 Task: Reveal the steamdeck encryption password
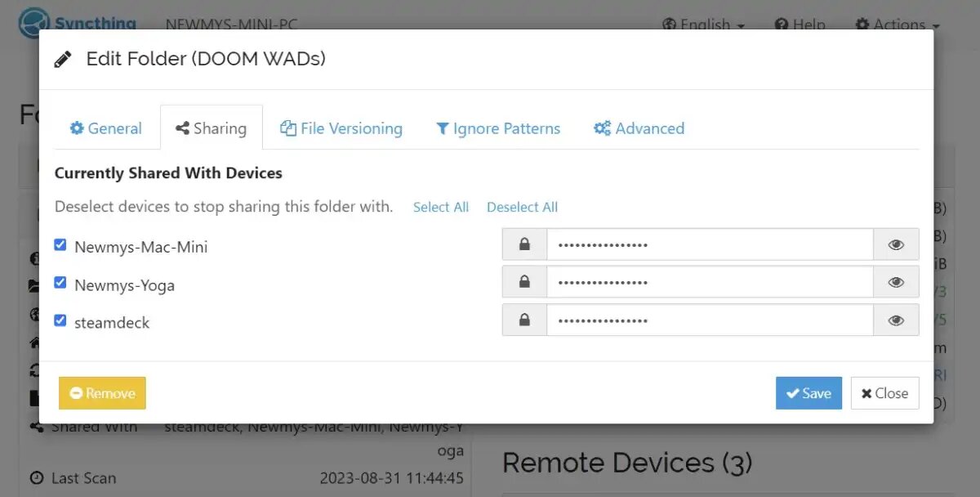coord(896,320)
